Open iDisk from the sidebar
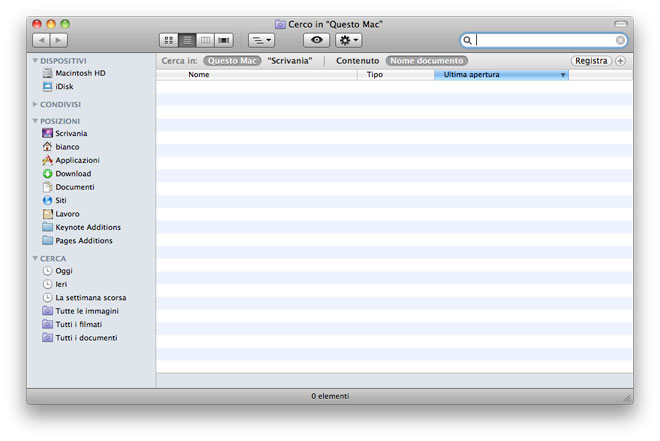The height and width of the screenshot is (441, 660). tap(64, 87)
